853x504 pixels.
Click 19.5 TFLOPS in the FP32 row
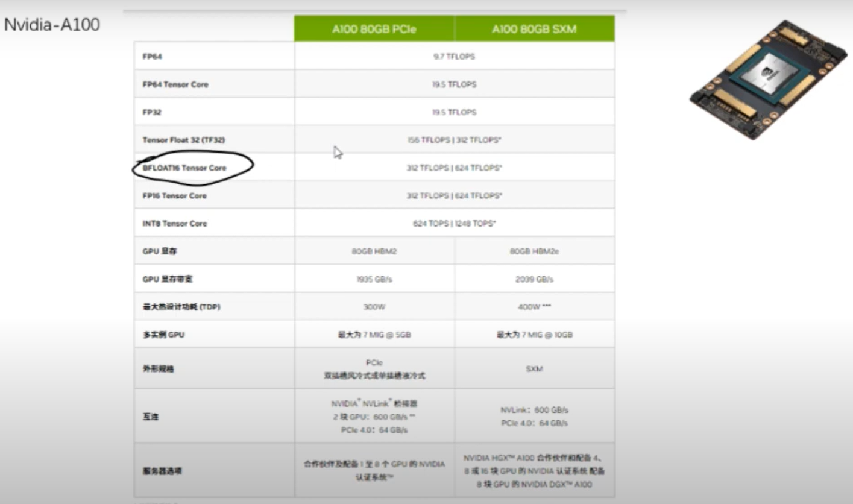tap(455, 112)
